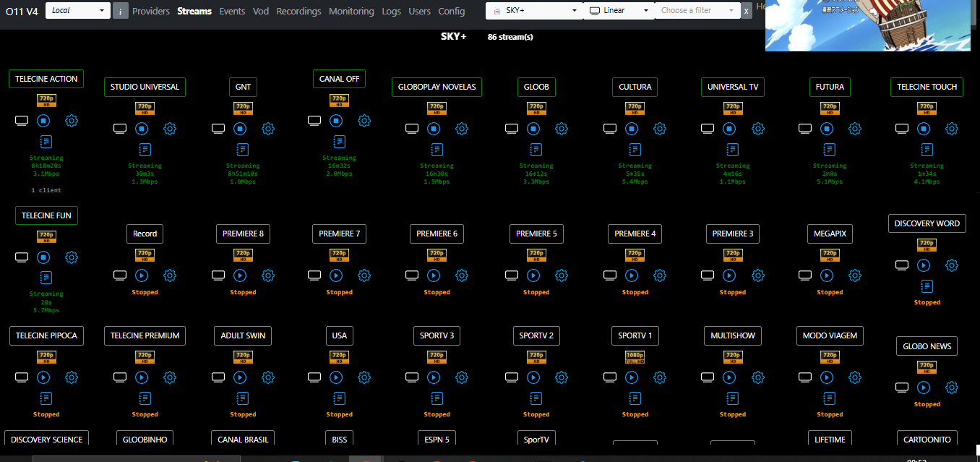Open monitor preview for GNT
Viewport: 980px width, 462px height.
tap(218, 129)
